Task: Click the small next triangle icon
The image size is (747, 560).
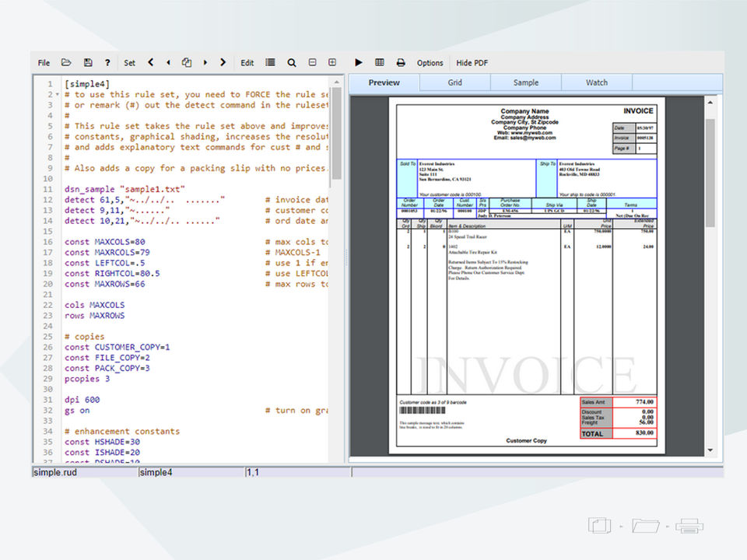Action: 205,62
